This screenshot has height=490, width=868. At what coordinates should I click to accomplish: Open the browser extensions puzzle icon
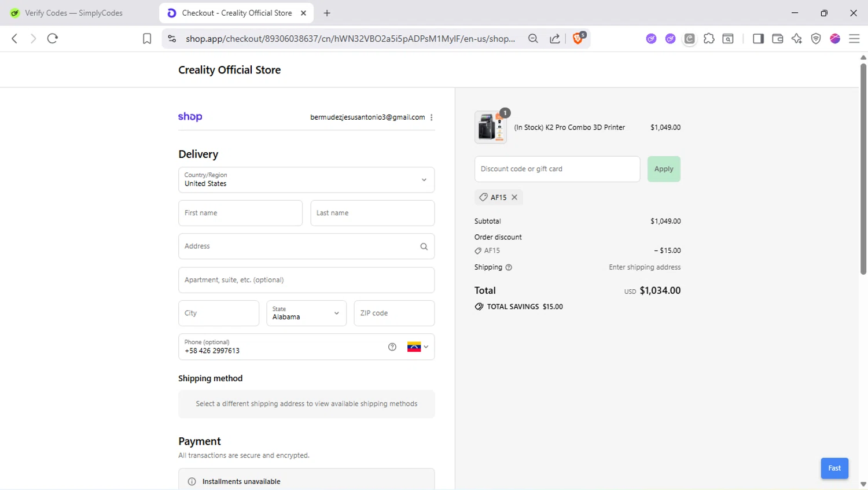coord(709,39)
